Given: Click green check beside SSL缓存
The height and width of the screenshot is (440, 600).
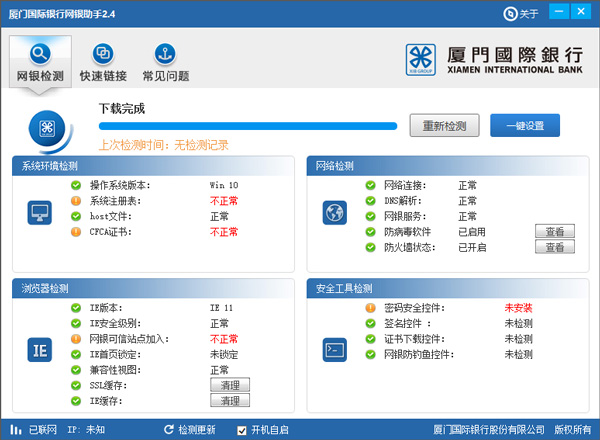Looking at the screenshot, I should (76, 385).
